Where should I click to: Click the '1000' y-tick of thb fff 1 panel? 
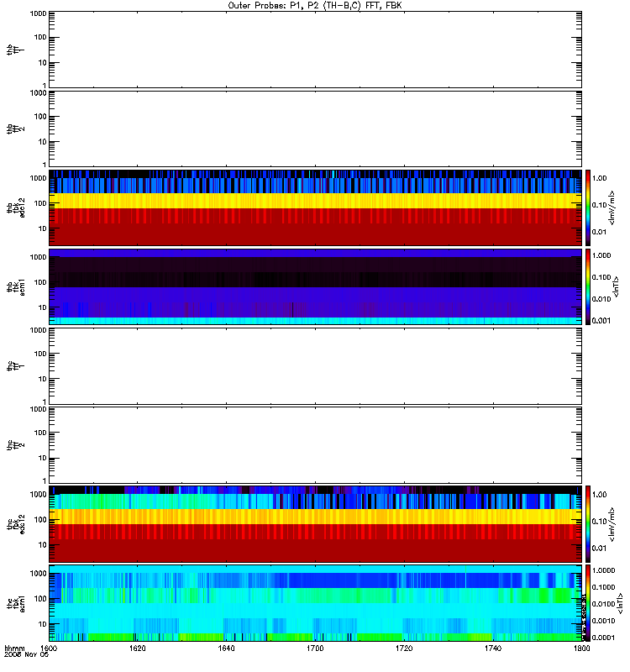point(38,13)
